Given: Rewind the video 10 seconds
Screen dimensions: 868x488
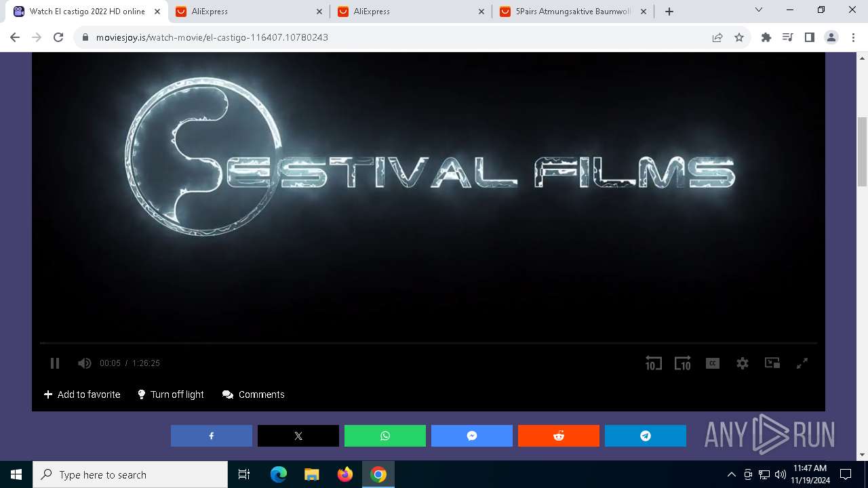Looking at the screenshot, I should tap(653, 363).
